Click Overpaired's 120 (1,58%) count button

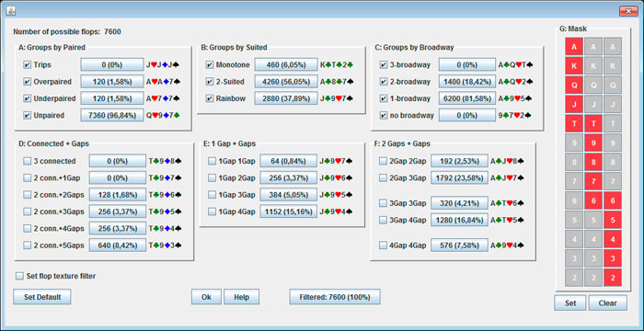[112, 82]
